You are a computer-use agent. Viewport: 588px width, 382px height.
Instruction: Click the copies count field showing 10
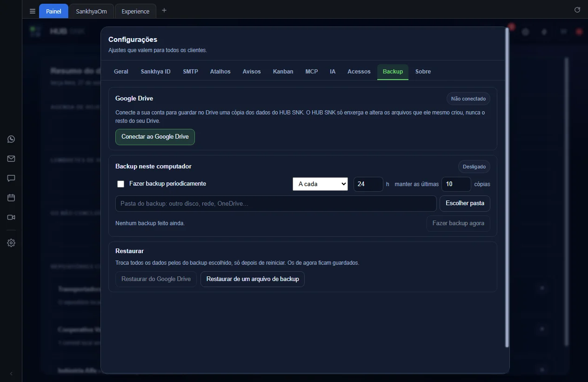tap(456, 184)
